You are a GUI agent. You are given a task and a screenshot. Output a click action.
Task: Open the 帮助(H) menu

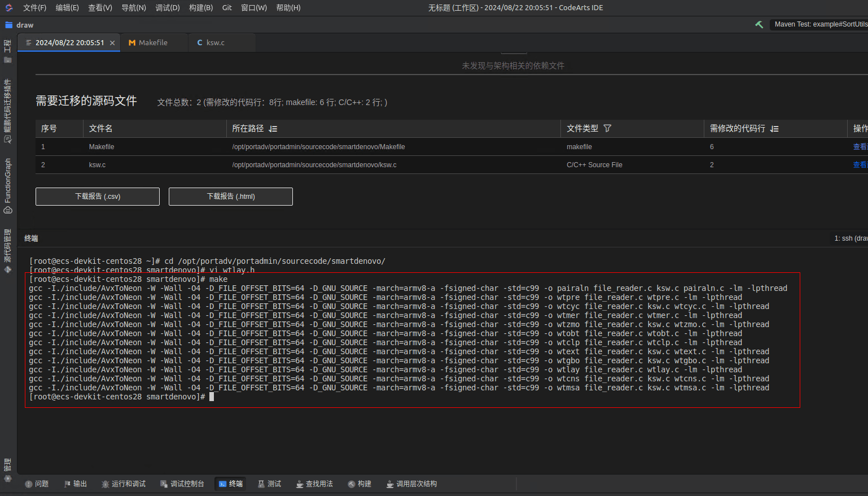tap(288, 8)
